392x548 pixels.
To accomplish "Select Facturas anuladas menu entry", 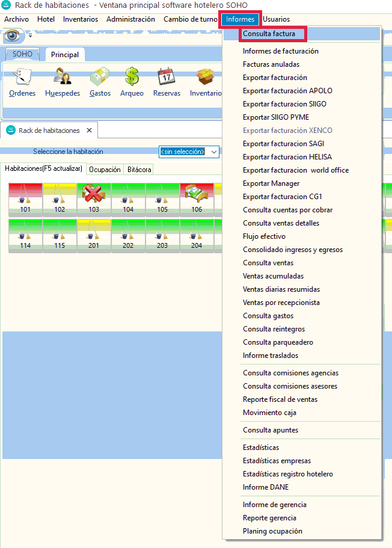I will pos(271,64).
